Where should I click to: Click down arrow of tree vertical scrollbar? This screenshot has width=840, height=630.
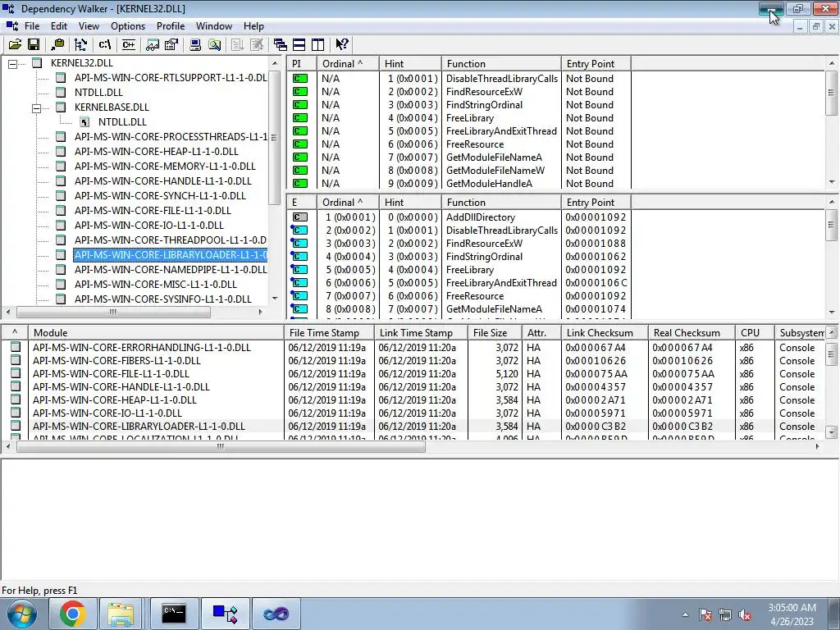275,299
